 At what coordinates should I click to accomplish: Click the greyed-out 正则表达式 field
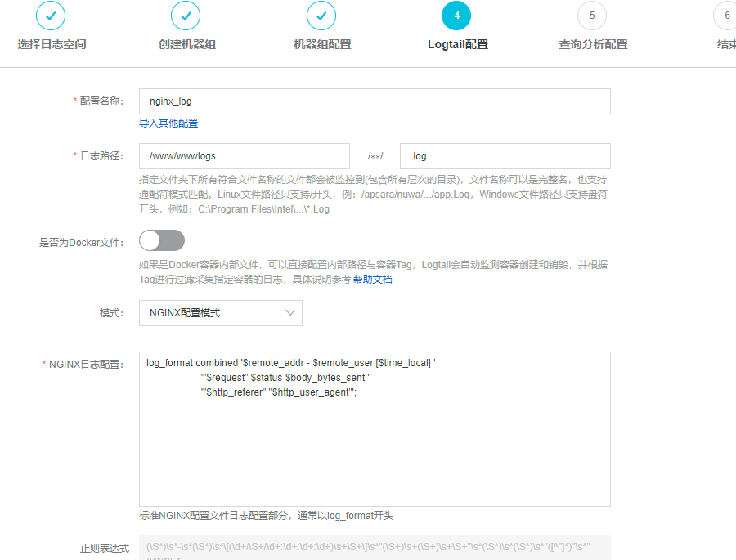pyautogui.click(x=375, y=548)
